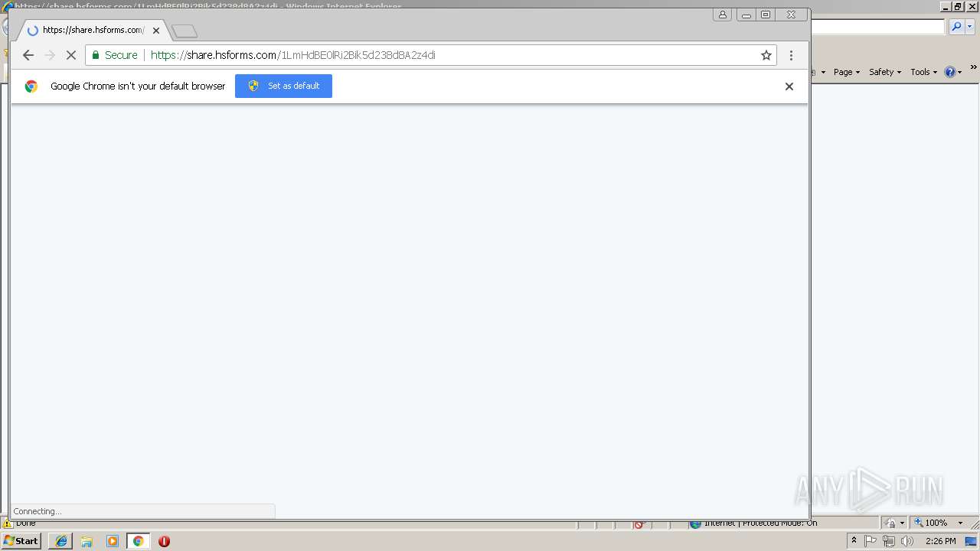This screenshot has height=551, width=980.
Task: Click the Chrome address bar URL
Action: pyautogui.click(x=293, y=55)
